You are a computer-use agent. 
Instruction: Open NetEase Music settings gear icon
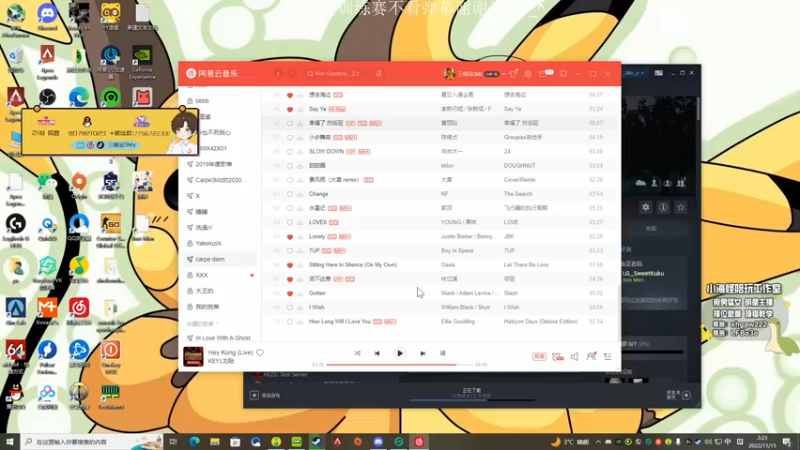[x=528, y=73]
